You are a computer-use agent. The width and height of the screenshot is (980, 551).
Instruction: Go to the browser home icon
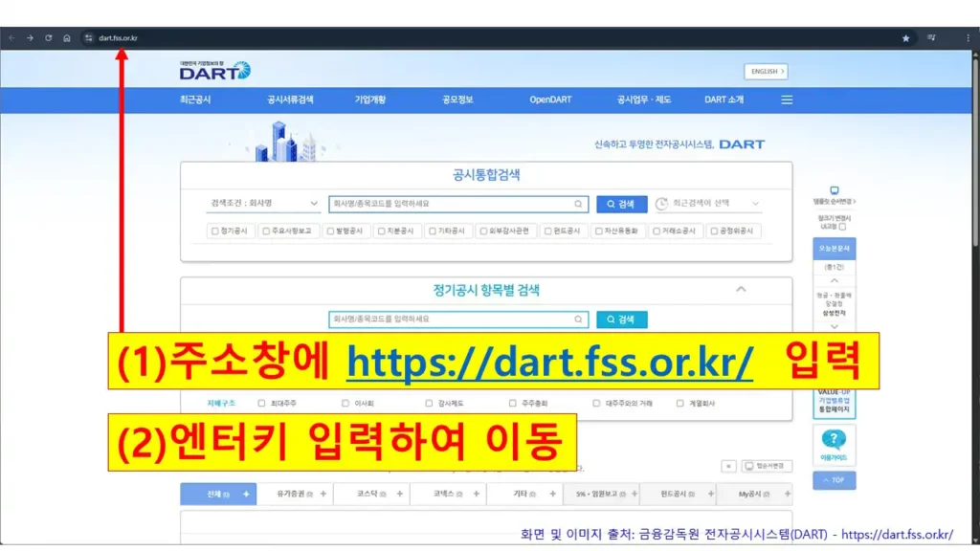[x=67, y=38]
